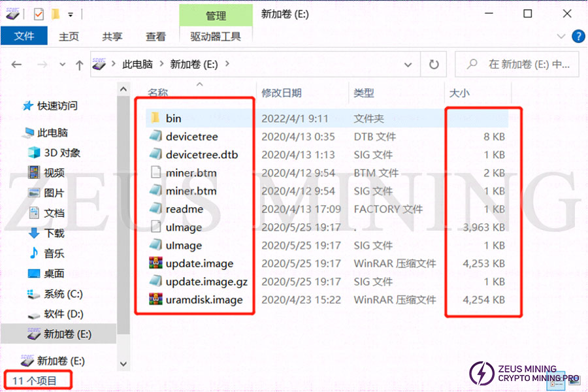Click the WinRAR icon of update.image
The width and height of the screenshot is (588, 392).
(155, 263)
